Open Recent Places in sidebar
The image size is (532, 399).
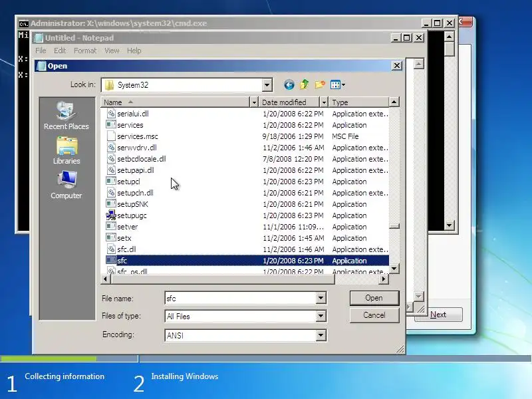(66, 116)
